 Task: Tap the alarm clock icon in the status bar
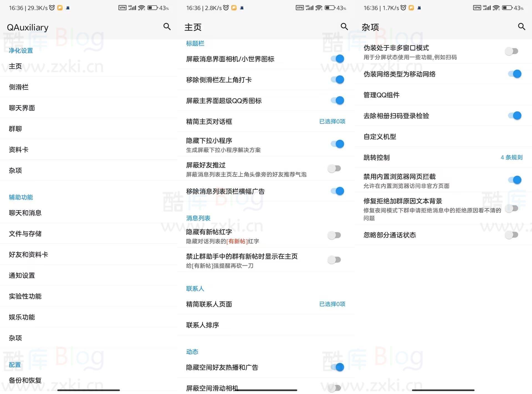[51, 7]
